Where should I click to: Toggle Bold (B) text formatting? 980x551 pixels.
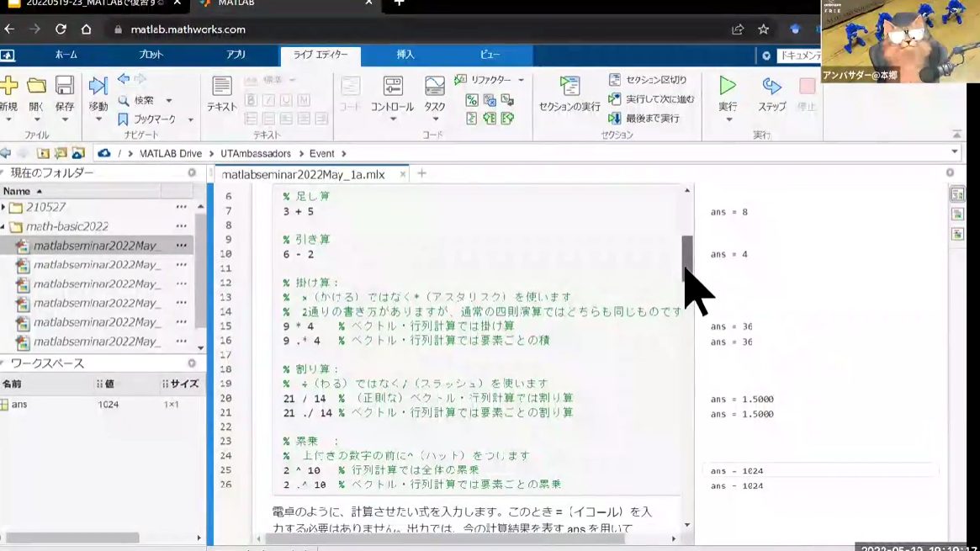pyautogui.click(x=252, y=100)
